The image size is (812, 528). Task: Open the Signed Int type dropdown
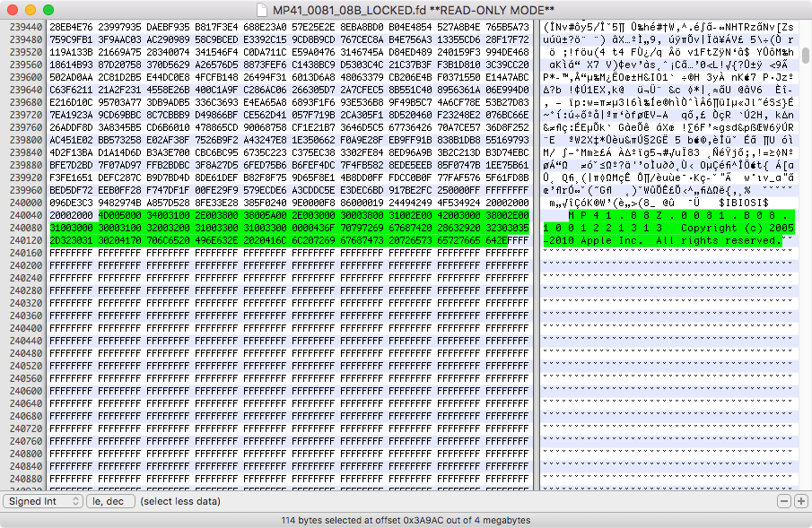(43, 501)
